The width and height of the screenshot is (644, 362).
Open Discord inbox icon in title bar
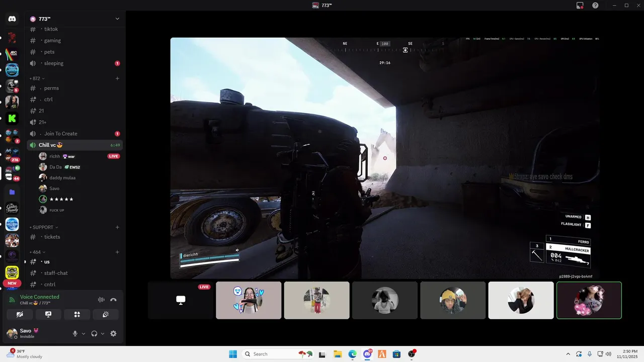pos(580,5)
